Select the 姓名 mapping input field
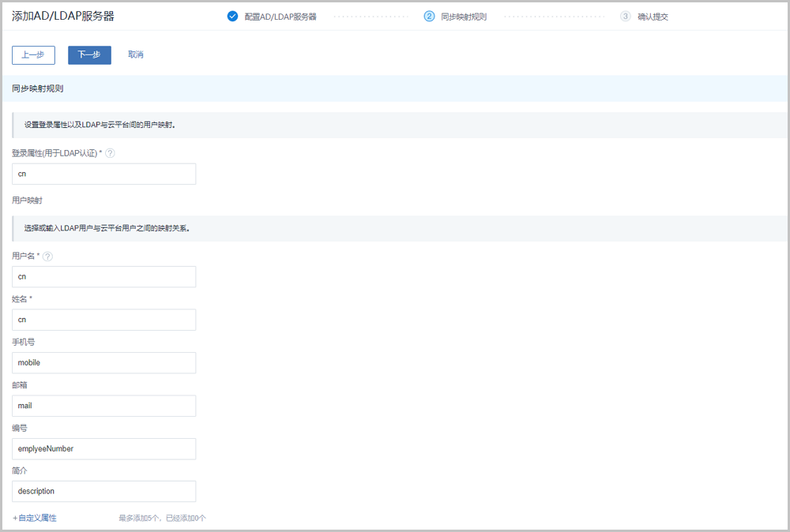The image size is (790, 532). [103, 320]
